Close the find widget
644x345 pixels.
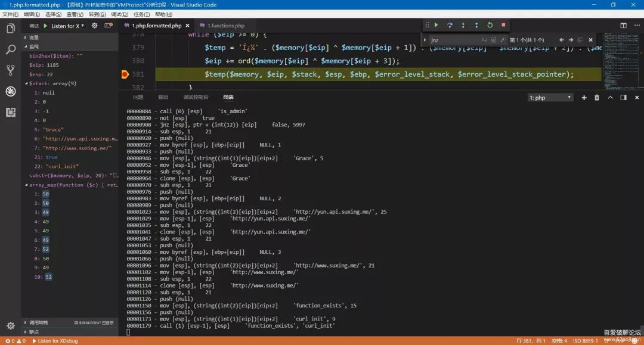(590, 40)
